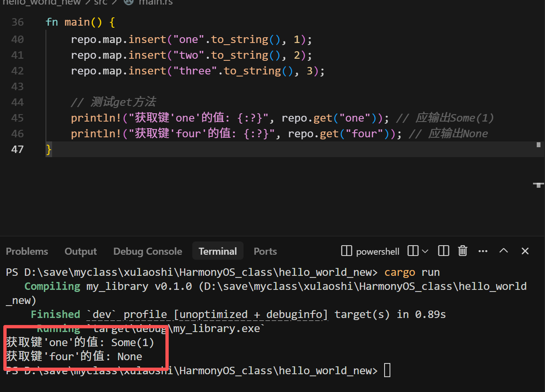Click the terminal output 'None' line
The width and height of the screenshot is (545, 392).
[x=74, y=356]
